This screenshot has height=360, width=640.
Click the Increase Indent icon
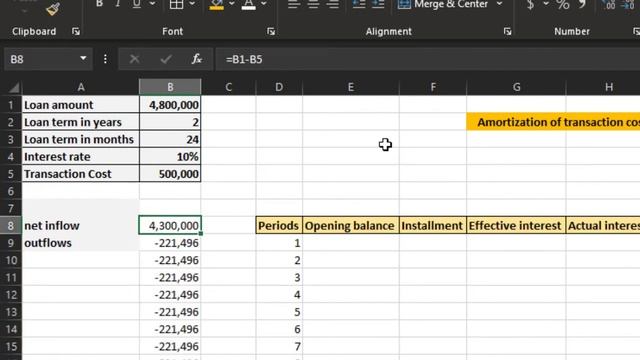378,4
